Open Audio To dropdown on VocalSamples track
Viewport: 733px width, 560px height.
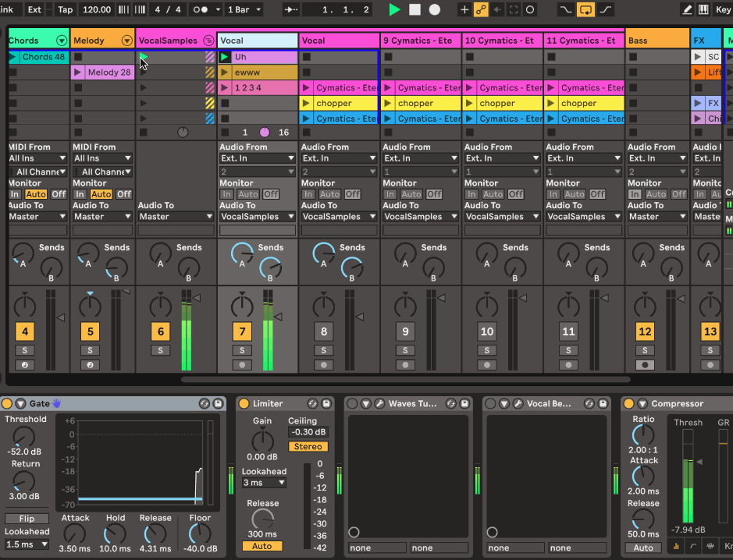click(176, 217)
